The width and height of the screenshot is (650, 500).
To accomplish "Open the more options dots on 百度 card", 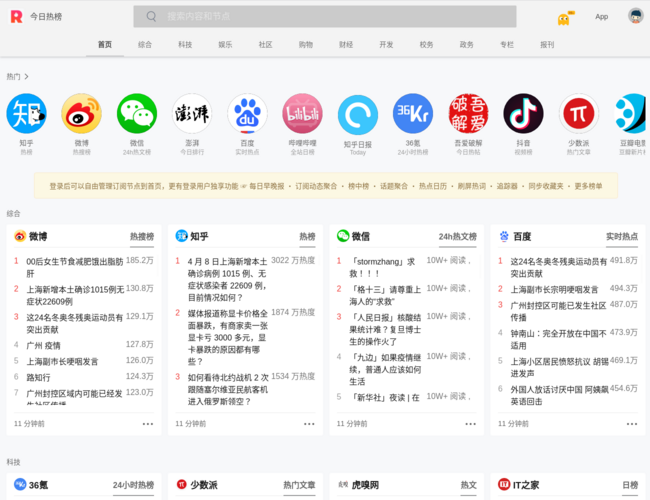I will [x=632, y=424].
